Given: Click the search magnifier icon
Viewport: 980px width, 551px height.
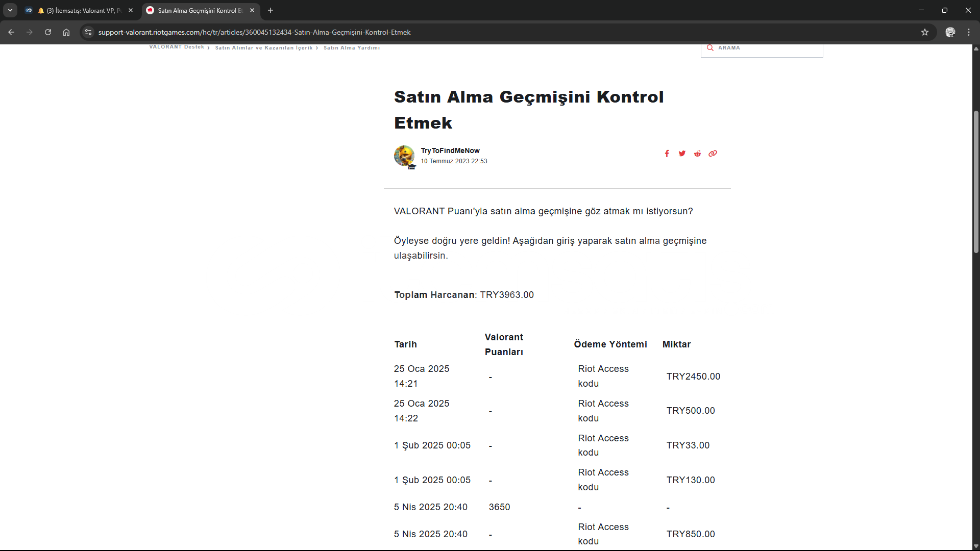Looking at the screenshot, I should coord(710,48).
